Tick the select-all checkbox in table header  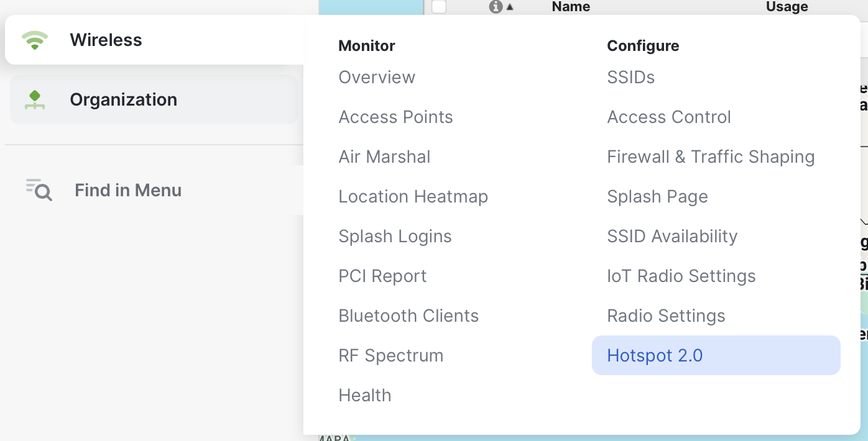click(x=439, y=7)
